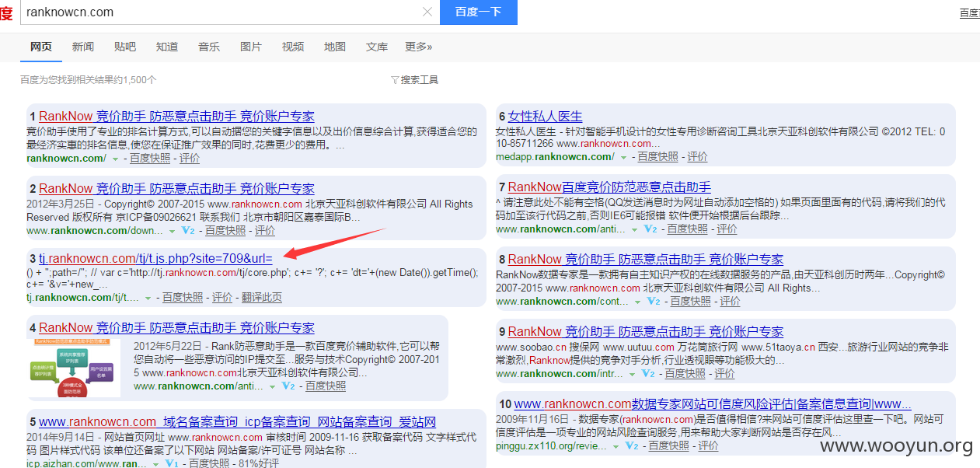980x468 pixels.
Task: Open result 1 RankNow 竞价助手 title link
Action: (176, 117)
